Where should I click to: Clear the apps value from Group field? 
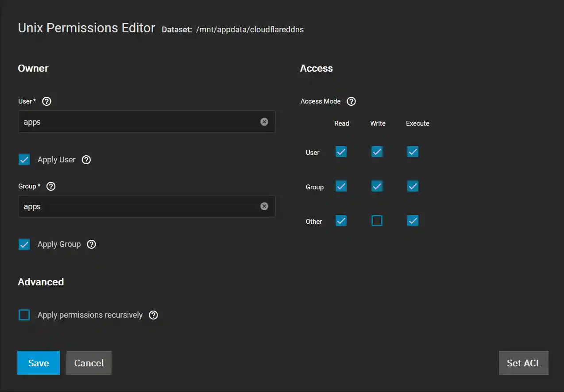264,206
